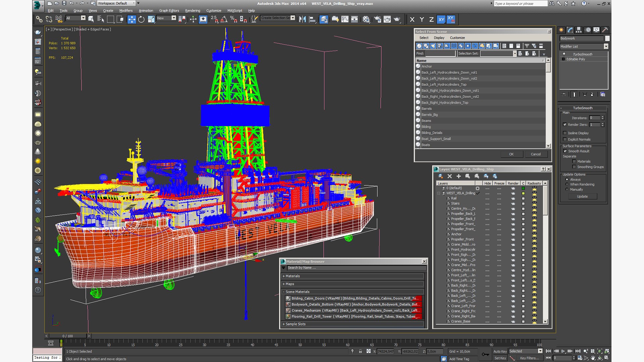Open the Select by Name tool
This screenshot has width=644, height=362.
101,19
